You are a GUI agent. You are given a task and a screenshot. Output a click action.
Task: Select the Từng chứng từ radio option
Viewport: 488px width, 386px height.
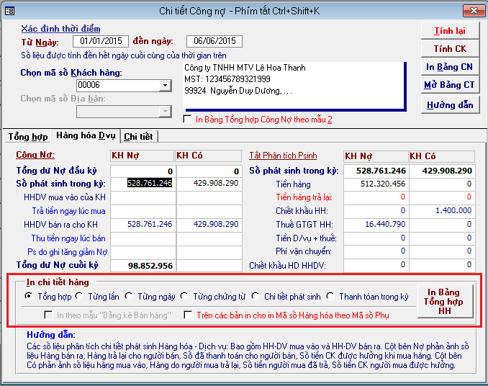[184, 296]
